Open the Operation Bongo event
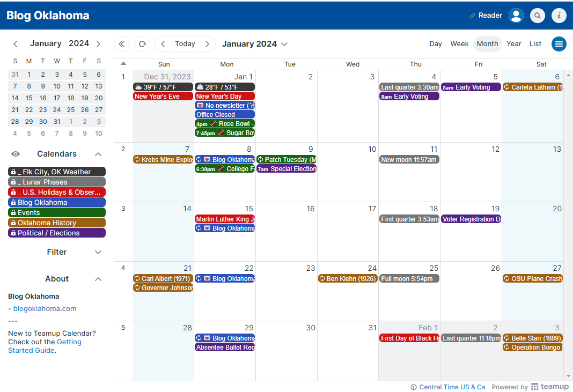 tap(533, 347)
